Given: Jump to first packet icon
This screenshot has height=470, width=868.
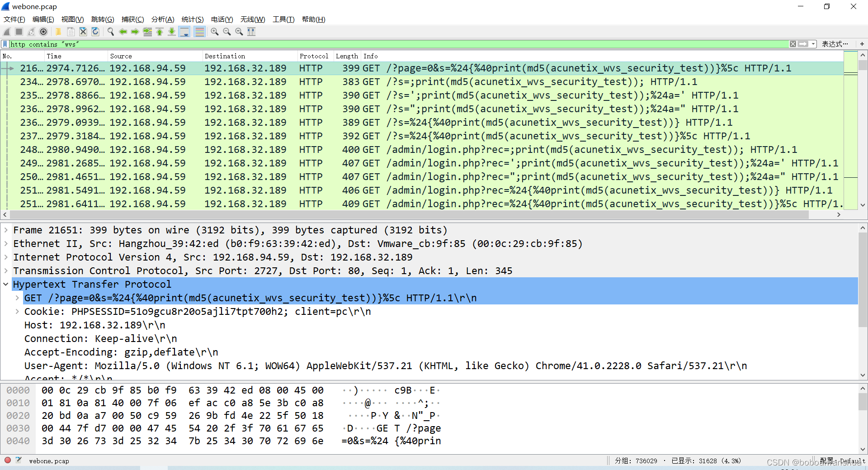Looking at the screenshot, I should 160,32.
